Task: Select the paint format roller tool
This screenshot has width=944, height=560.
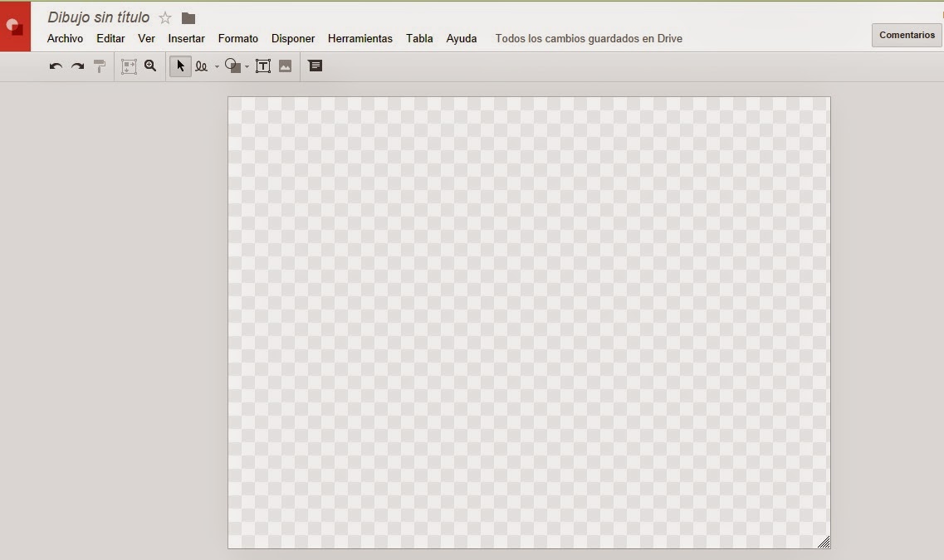Action: [100, 66]
